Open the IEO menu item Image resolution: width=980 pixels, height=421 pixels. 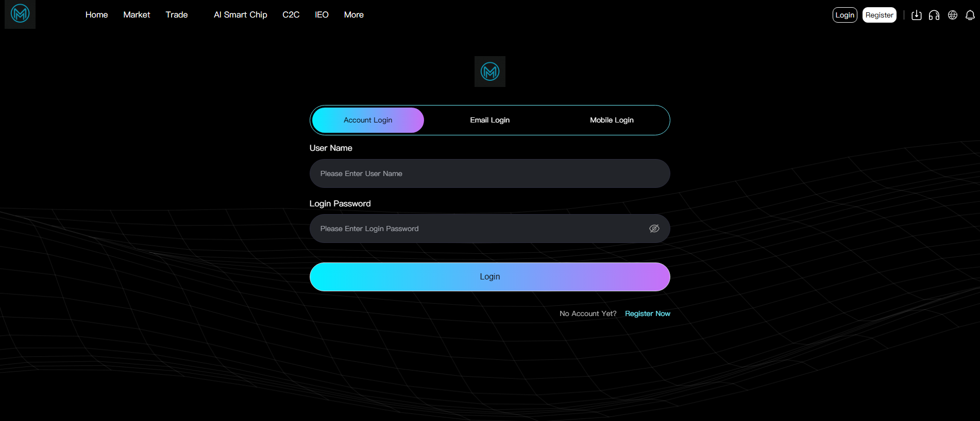(322, 15)
